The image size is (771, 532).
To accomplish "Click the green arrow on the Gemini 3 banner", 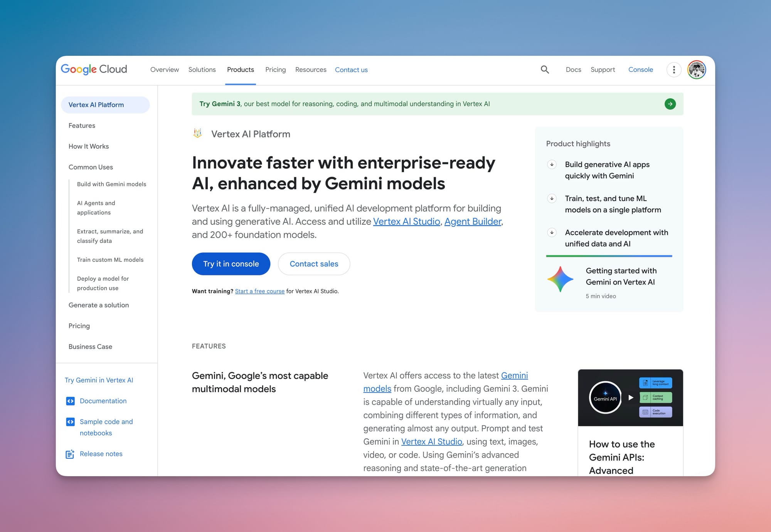I will click(670, 104).
